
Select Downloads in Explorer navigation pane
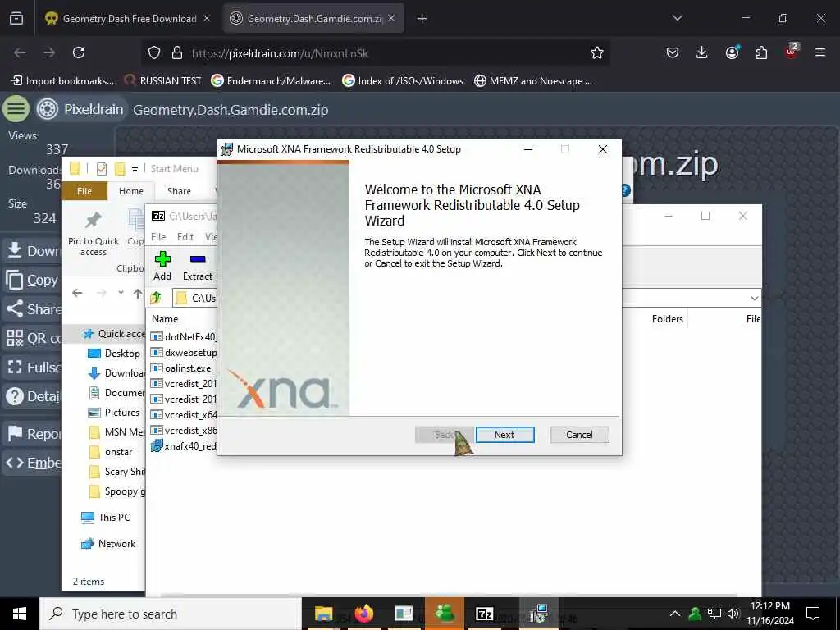[x=116, y=373]
